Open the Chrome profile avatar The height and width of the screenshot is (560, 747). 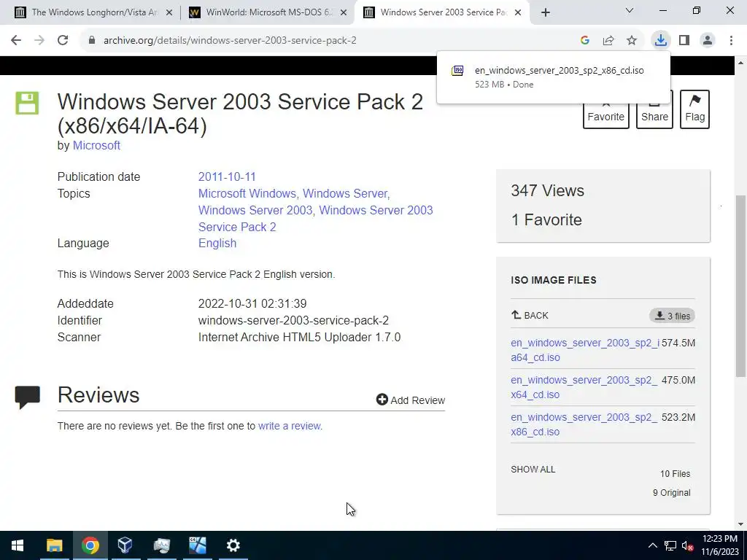point(708,41)
